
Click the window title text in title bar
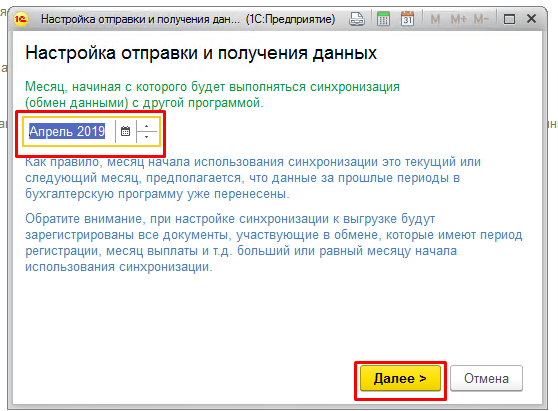pos(188,19)
